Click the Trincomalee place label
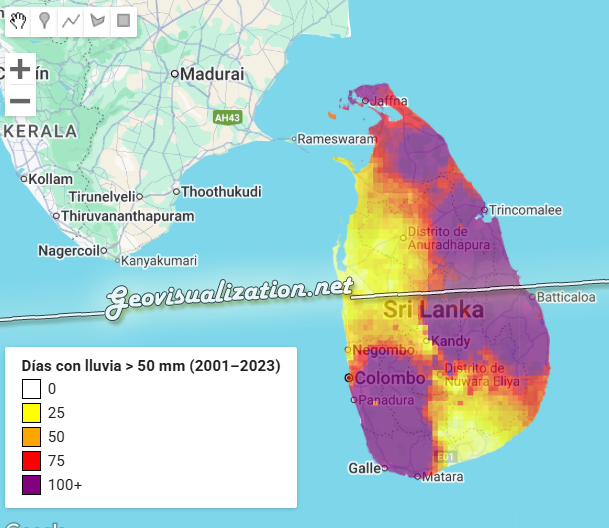The height and width of the screenshot is (528, 609). 526,210
